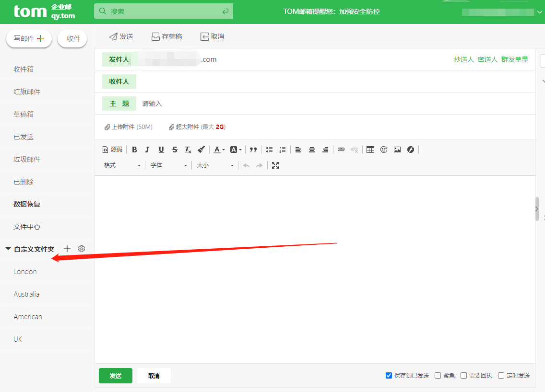
Task: Click the custom folders settings gear
Action: coord(82,249)
